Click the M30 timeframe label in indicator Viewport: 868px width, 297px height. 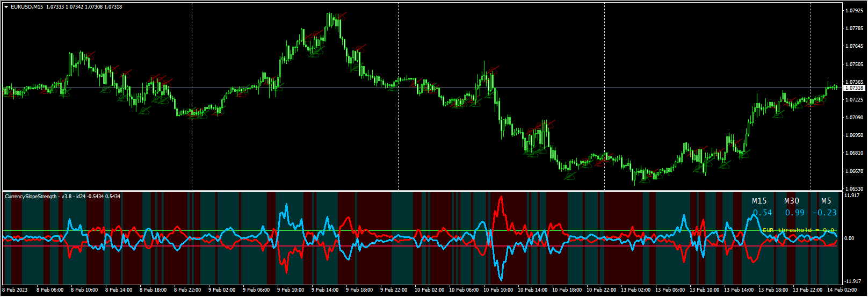coord(791,201)
